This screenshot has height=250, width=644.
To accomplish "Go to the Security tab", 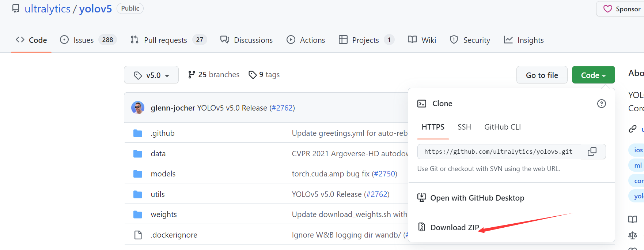I will pyautogui.click(x=470, y=40).
